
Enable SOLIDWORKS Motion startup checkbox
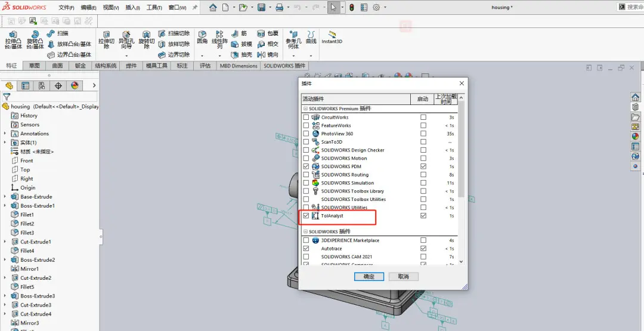pyautogui.click(x=423, y=158)
